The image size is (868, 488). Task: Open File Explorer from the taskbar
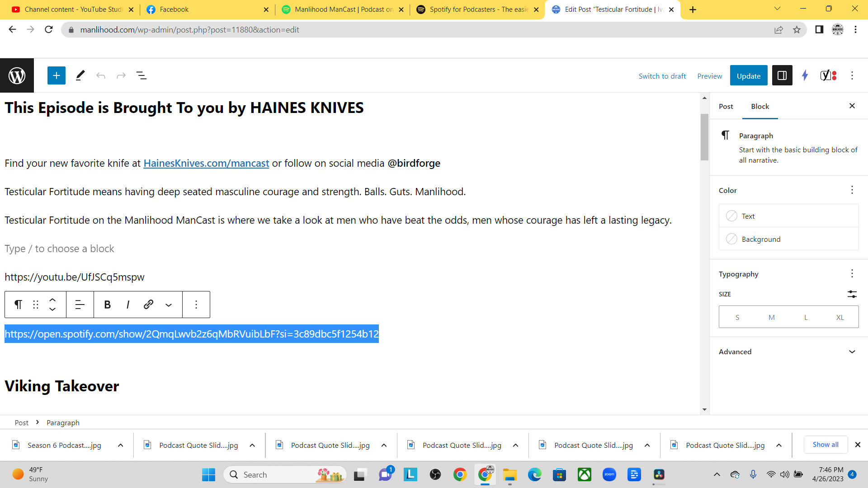click(509, 474)
